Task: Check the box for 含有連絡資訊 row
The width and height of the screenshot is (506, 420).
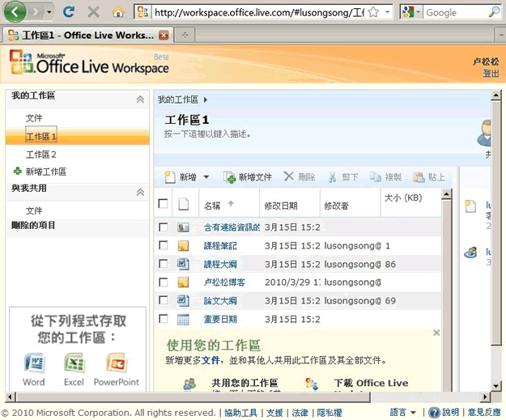Action: pyautogui.click(x=164, y=227)
